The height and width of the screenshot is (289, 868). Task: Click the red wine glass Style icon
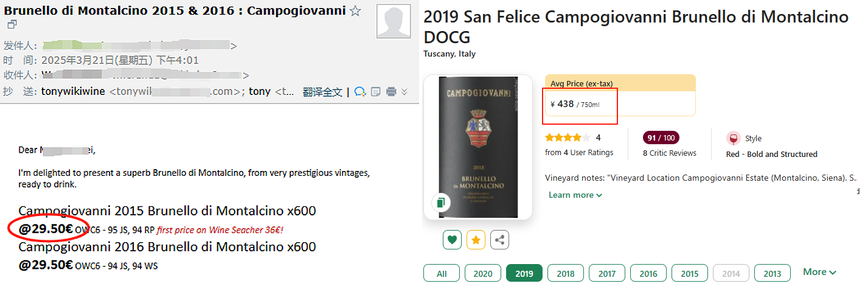point(733,138)
